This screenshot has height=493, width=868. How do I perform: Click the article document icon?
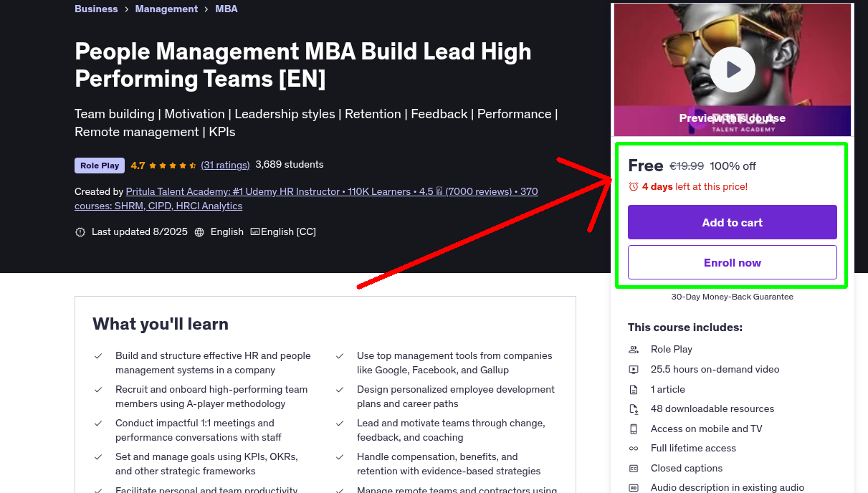tap(634, 390)
